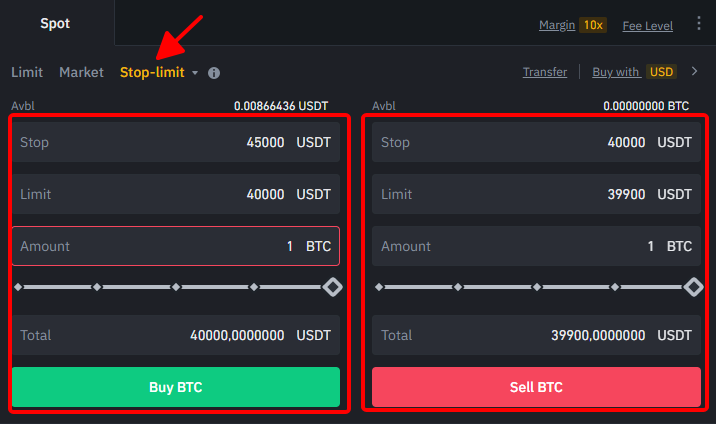Image resolution: width=716 pixels, height=424 pixels.
Task: Click the sell slider end diamond handle
Action: tap(694, 287)
